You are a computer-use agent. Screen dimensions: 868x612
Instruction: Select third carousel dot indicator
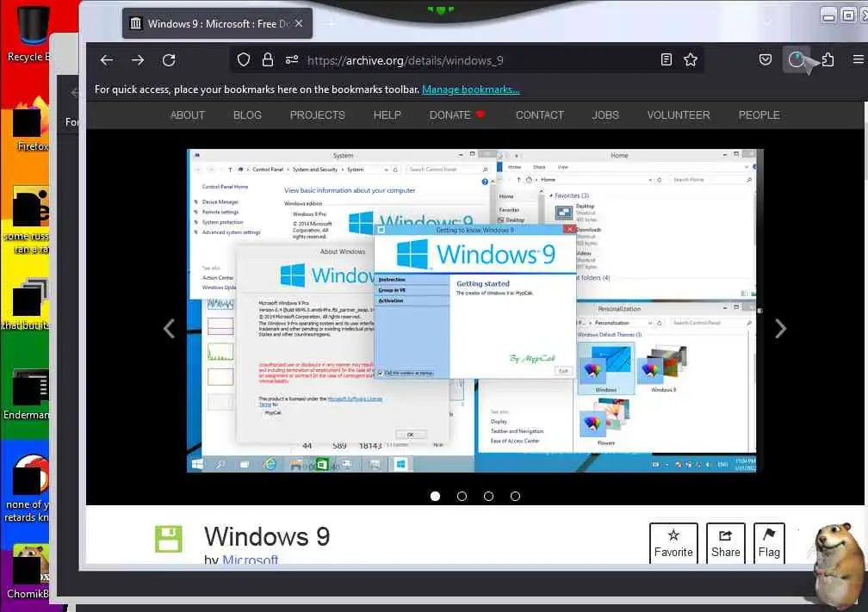488,497
